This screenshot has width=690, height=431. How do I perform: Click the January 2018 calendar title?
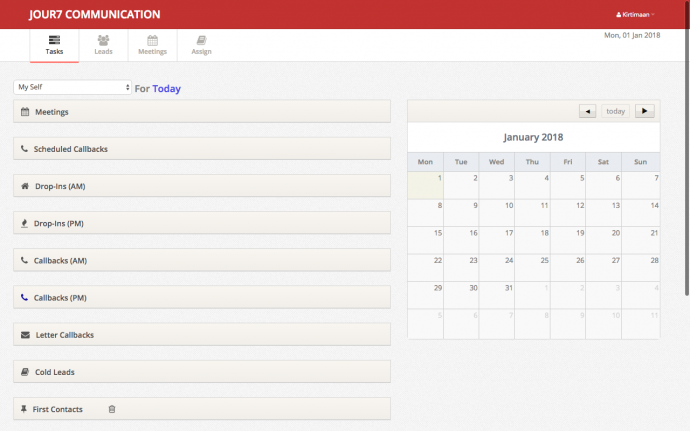tap(533, 137)
